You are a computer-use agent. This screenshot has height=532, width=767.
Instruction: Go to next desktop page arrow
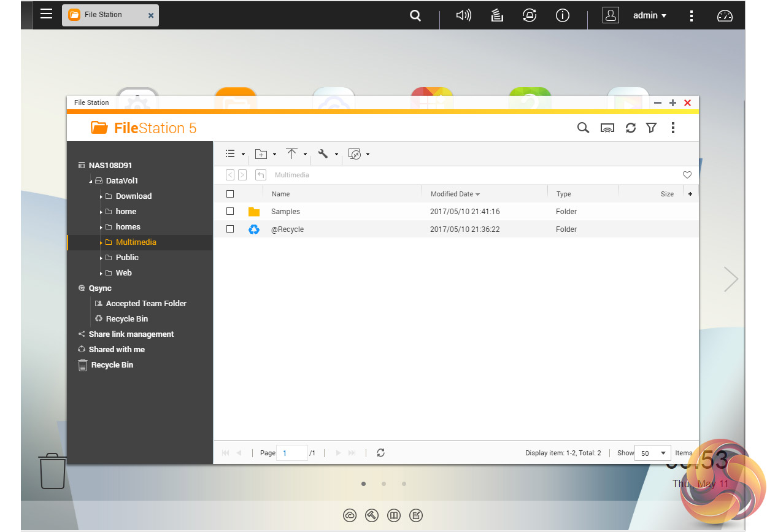731,279
